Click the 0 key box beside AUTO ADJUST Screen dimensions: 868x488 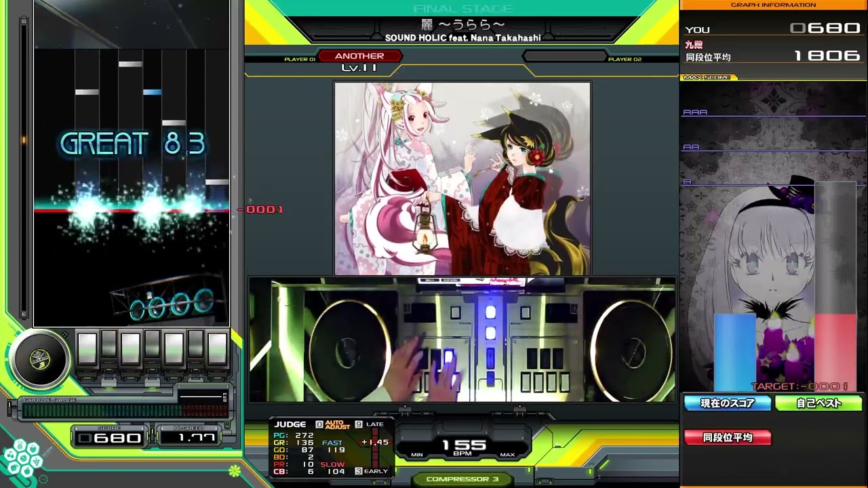pos(319,424)
